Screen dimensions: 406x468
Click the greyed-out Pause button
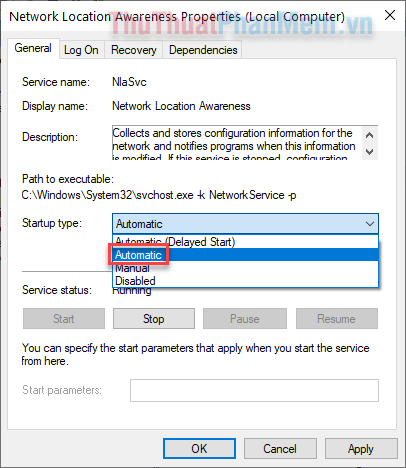pos(245,319)
